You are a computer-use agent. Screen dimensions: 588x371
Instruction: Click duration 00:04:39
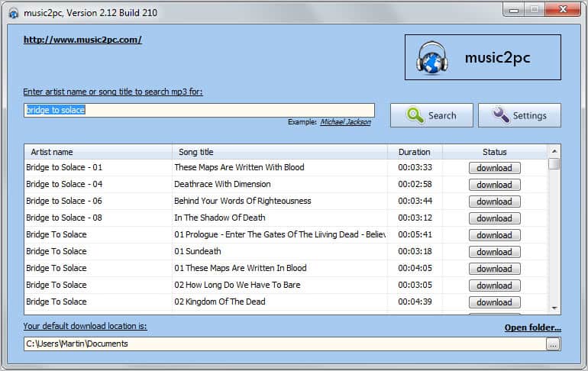[415, 302]
